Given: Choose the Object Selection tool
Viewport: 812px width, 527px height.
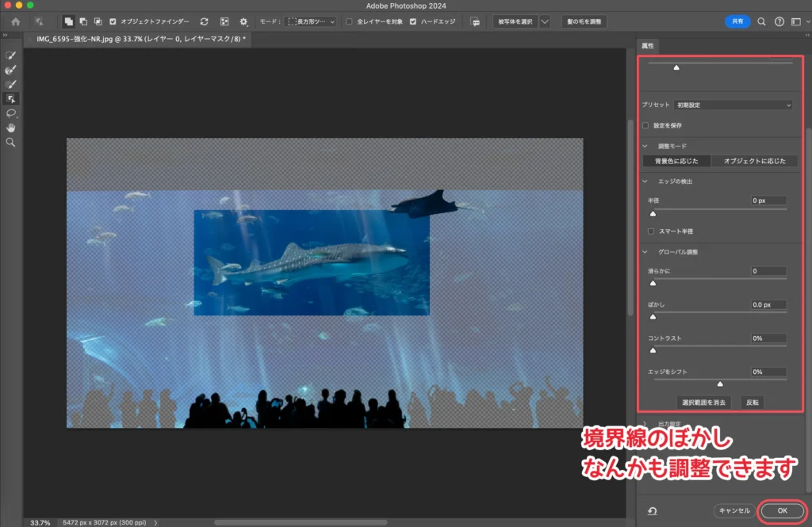Looking at the screenshot, I should click(x=11, y=98).
